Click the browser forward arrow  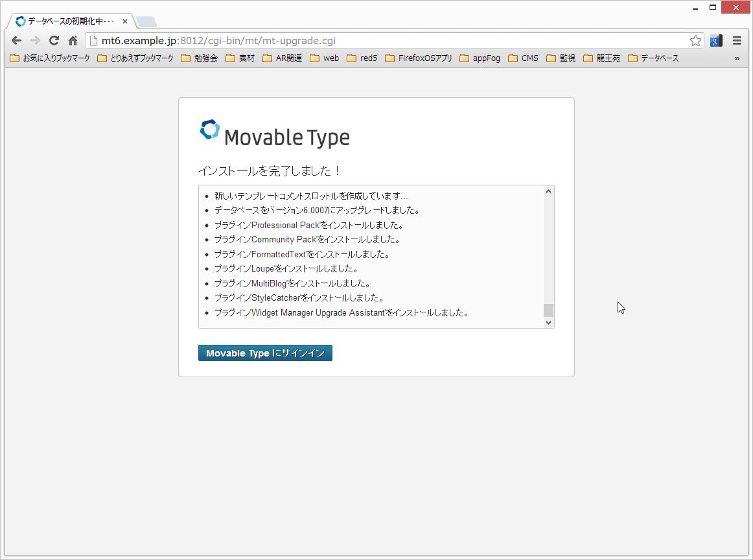click(35, 41)
